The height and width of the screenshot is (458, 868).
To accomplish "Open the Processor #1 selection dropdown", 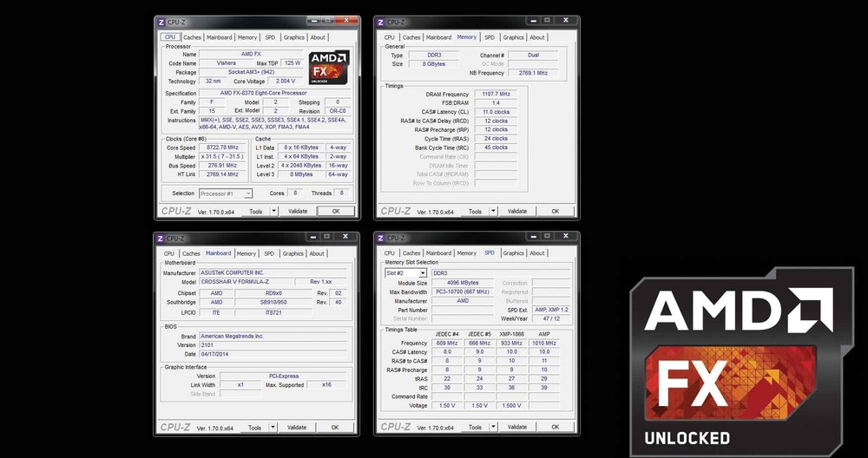I will [x=248, y=193].
